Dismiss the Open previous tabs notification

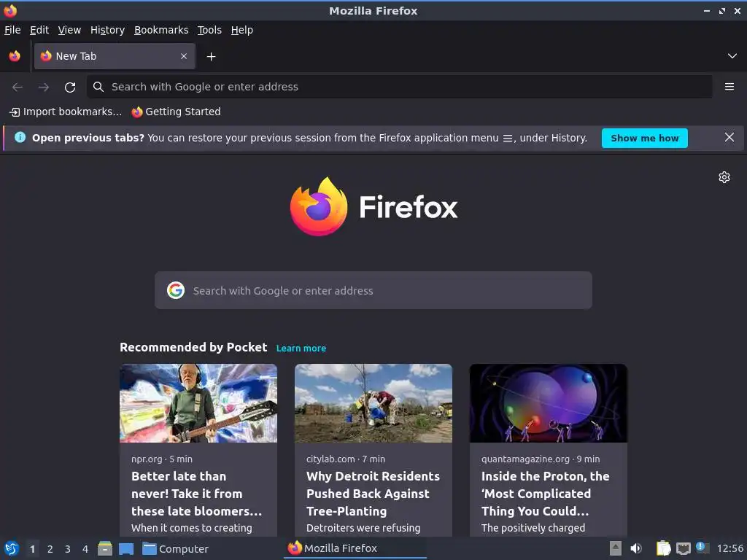[729, 137]
